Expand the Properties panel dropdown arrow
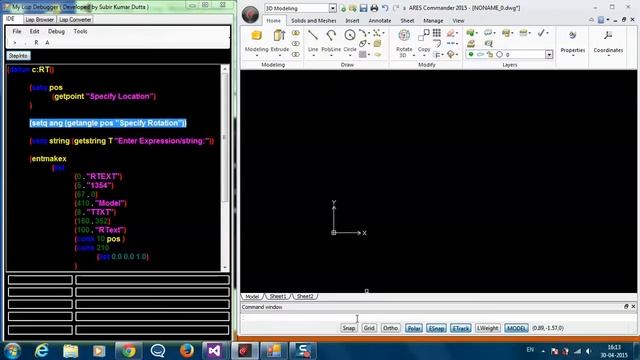This screenshot has height=360, width=640. pos(573,56)
